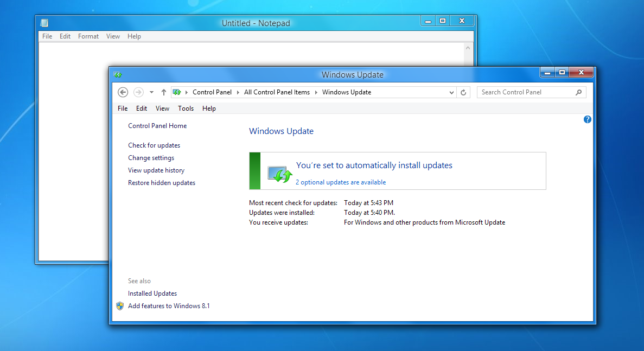View update history from the sidebar
The width and height of the screenshot is (644, 351).
pyautogui.click(x=156, y=170)
